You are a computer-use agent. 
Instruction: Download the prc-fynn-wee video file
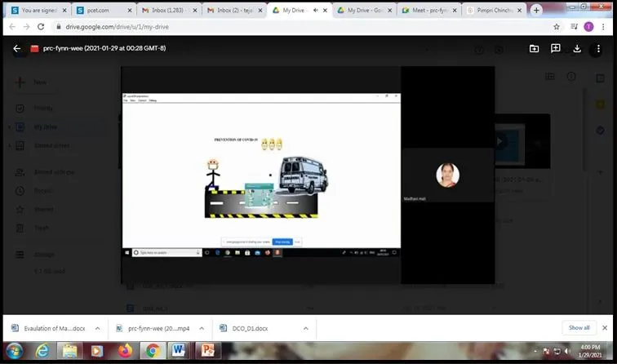[x=577, y=48]
